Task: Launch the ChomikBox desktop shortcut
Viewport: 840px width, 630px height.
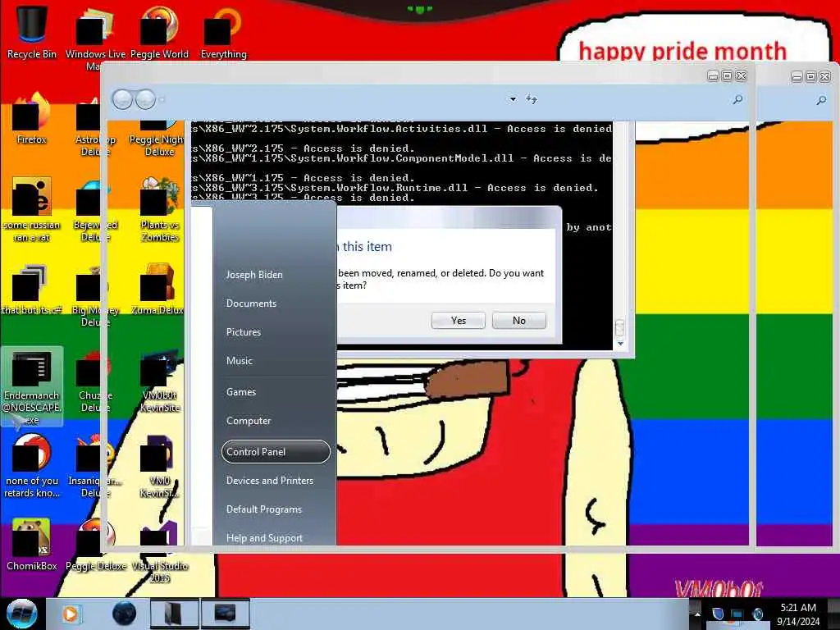Action: point(32,545)
